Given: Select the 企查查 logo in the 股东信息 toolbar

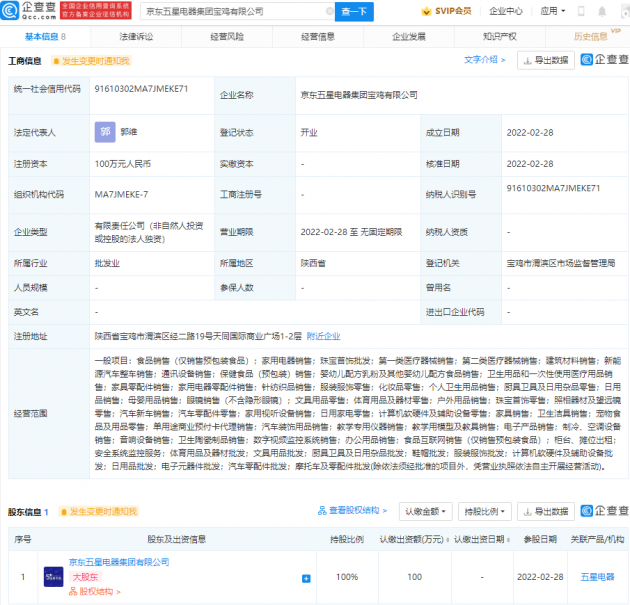Looking at the screenshot, I should (604, 511).
